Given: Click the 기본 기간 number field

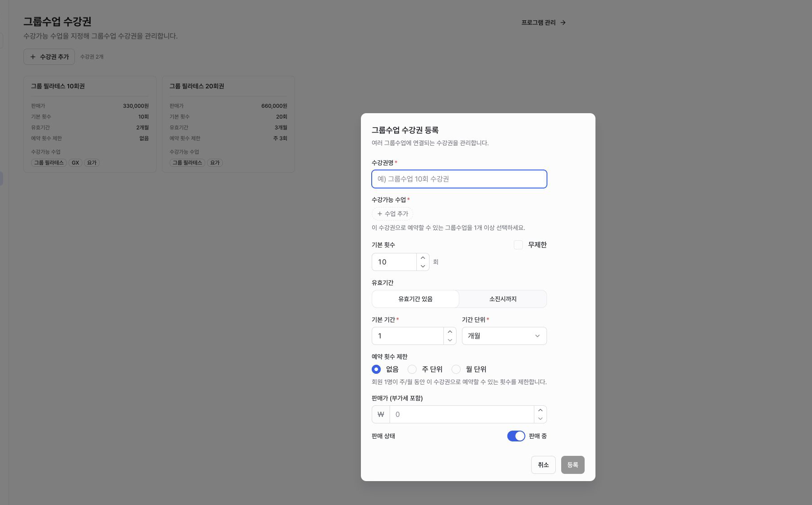Looking at the screenshot, I should coord(408,336).
